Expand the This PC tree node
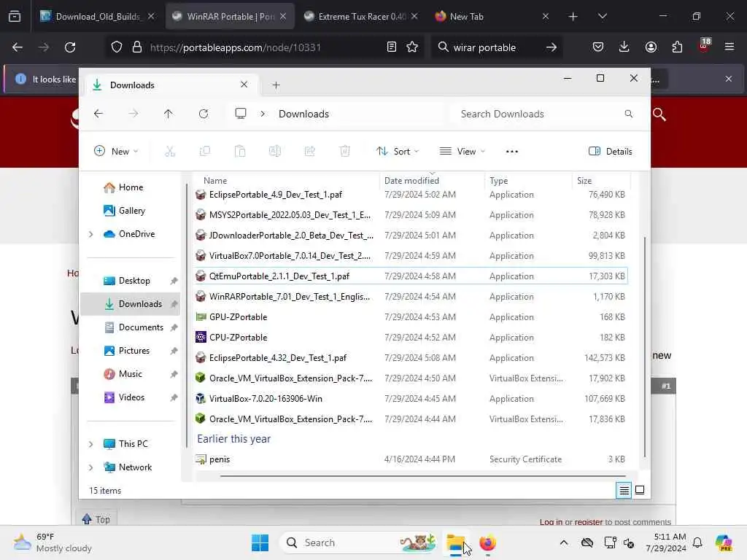747x560 pixels. 90,444
